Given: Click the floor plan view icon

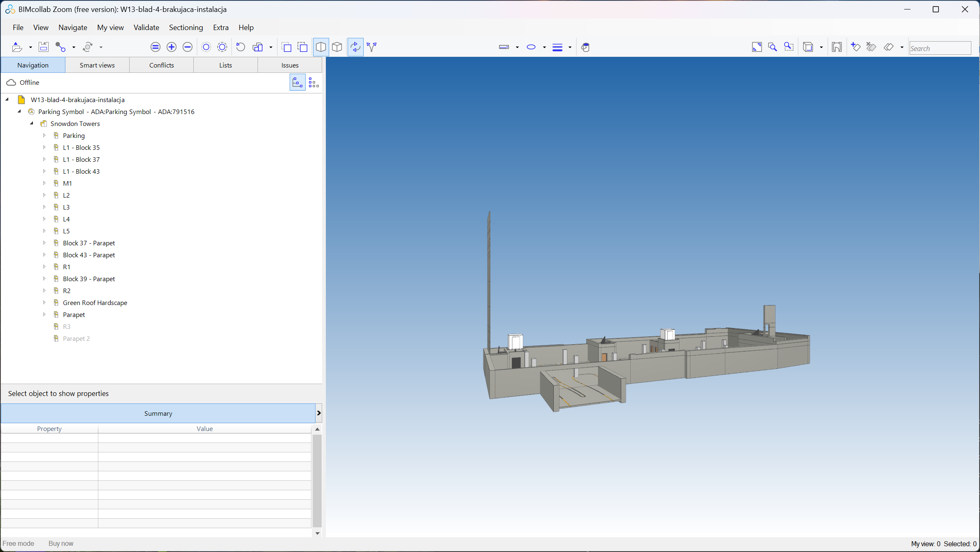Looking at the screenshot, I should pos(836,47).
